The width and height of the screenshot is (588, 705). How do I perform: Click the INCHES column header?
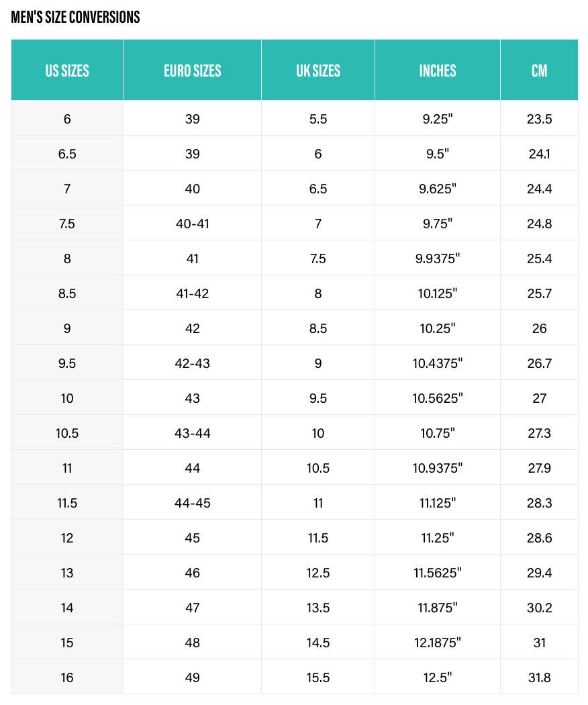tap(438, 70)
